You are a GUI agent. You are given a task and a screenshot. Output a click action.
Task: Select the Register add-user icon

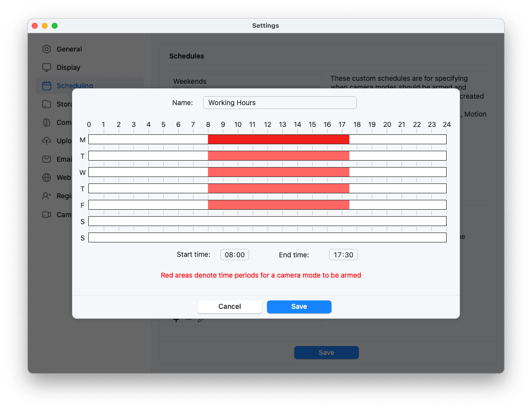click(46, 196)
